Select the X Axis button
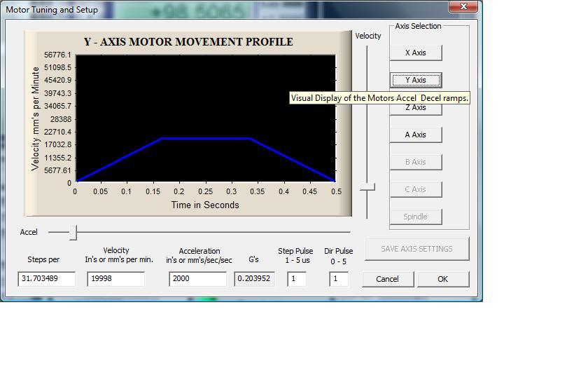Image resolution: width=588 pixels, height=368 pixels. click(x=415, y=53)
